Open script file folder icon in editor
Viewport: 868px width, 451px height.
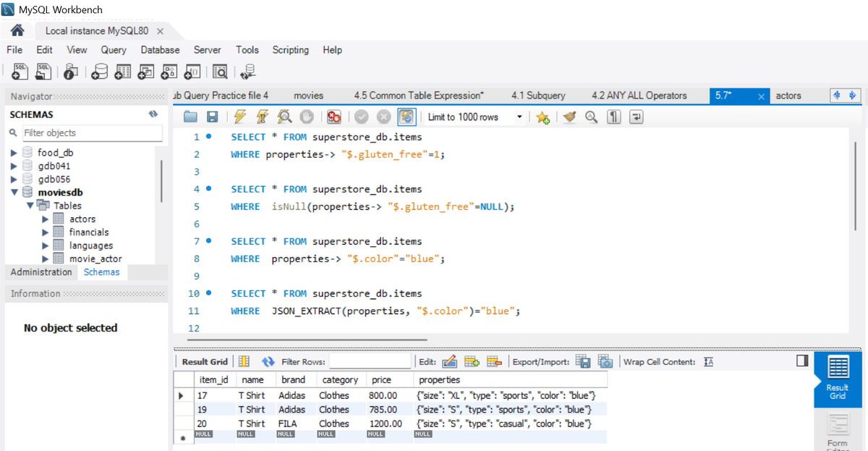click(x=190, y=117)
